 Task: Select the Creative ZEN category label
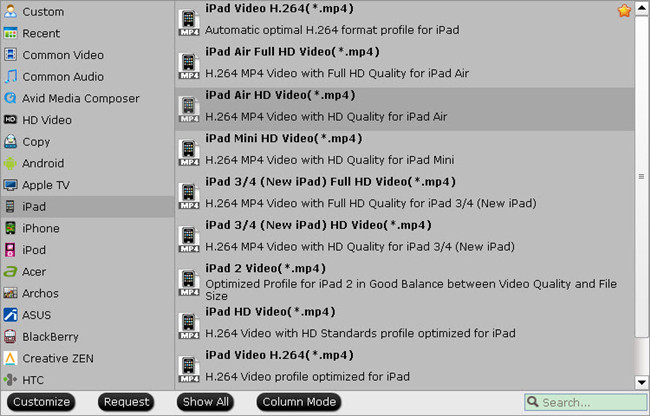click(x=58, y=358)
